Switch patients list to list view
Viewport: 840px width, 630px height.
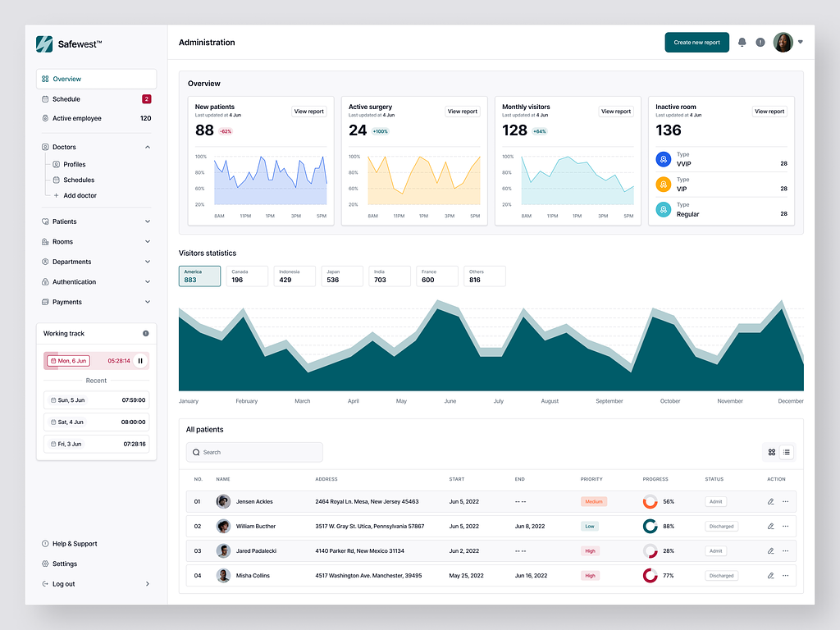(786, 452)
